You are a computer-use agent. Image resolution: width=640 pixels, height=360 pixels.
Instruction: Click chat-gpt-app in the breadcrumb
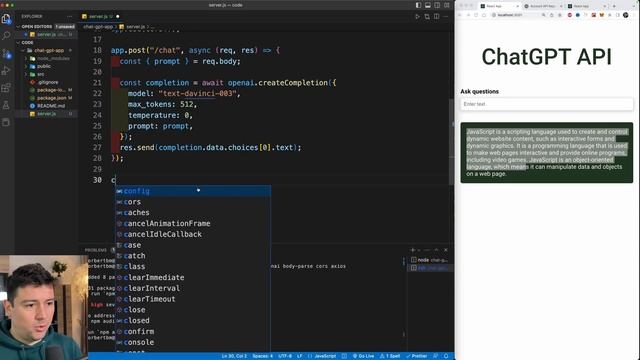98,27
